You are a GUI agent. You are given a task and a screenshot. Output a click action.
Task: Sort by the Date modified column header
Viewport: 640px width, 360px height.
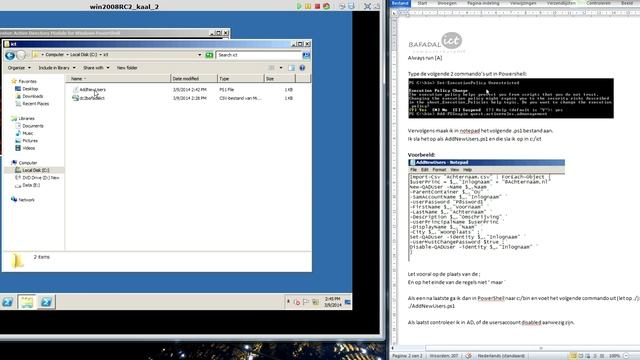193,78
